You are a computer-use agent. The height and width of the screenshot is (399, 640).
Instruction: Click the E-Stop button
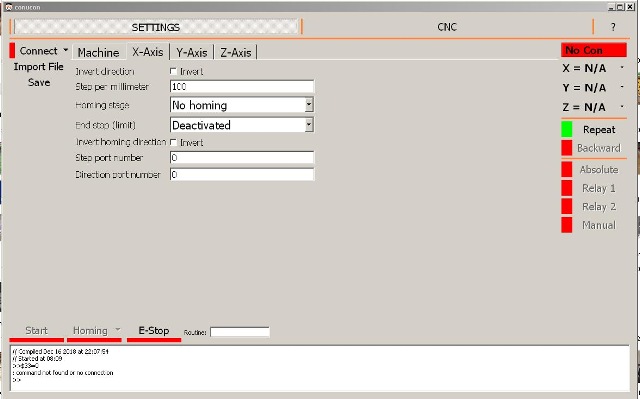(x=154, y=331)
